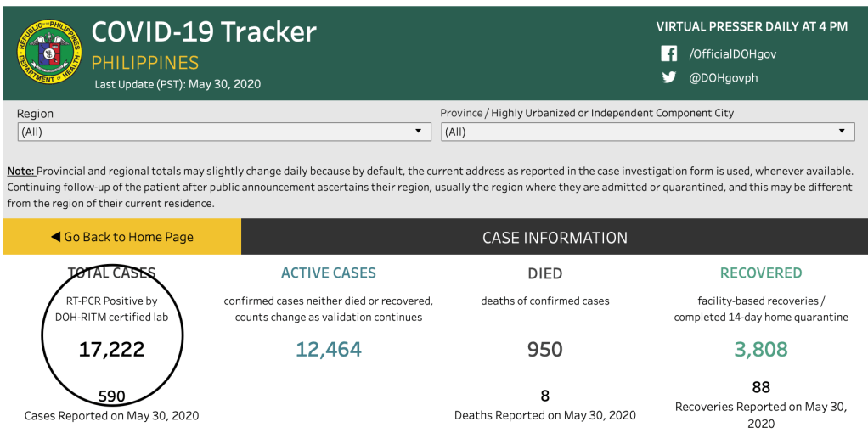This screenshot has width=868, height=433.
Task: Click the Go Back to Home Page label
Action: click(x=128, y=237)
